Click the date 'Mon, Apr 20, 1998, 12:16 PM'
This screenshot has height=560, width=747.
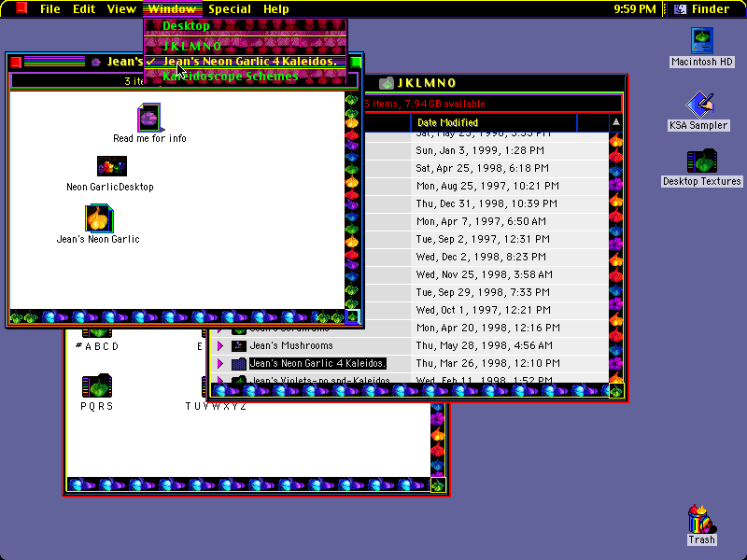pos(487,329)
